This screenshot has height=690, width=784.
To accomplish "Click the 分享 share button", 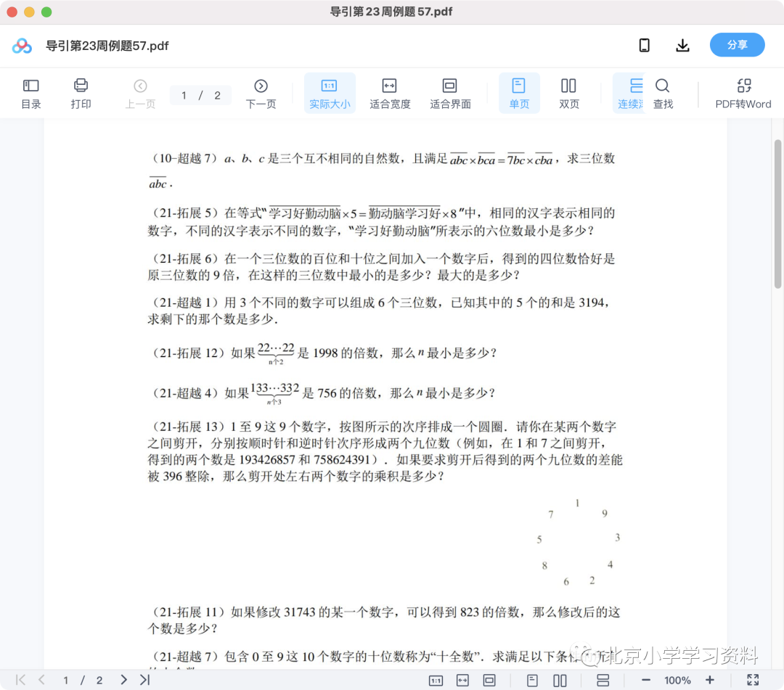I will point(737,45).
